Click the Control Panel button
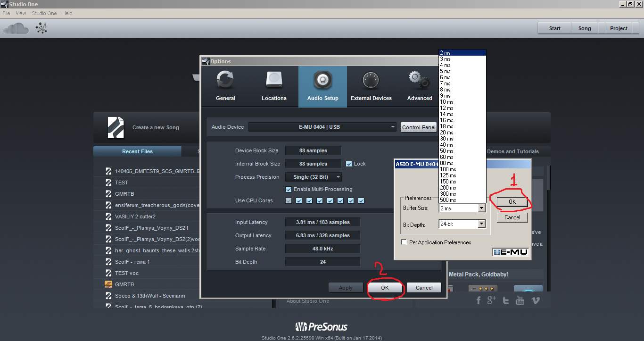The image size is (644, 341). pyautogui.click(x=418, y=127)
